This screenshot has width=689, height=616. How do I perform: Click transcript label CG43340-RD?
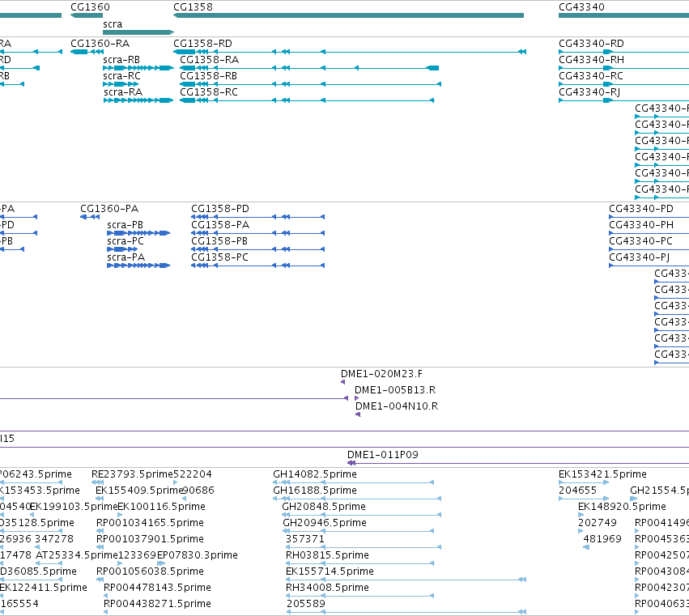click(591, 44)
